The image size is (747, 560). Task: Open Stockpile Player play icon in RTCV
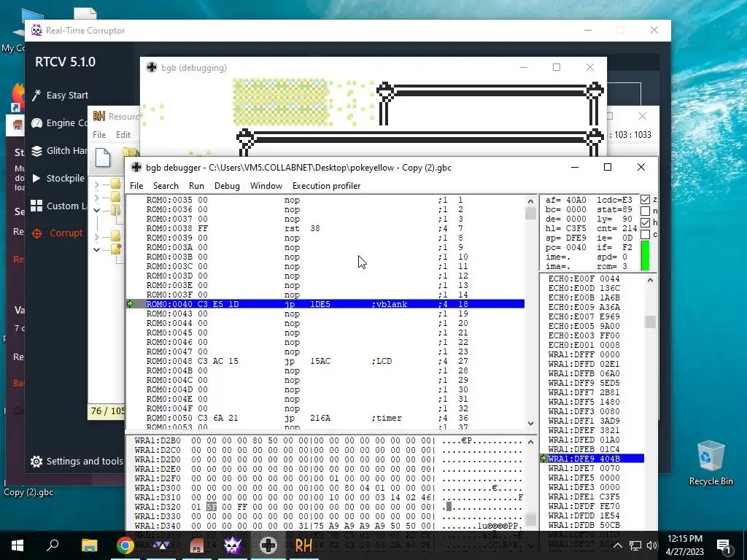tap(36, 179)
